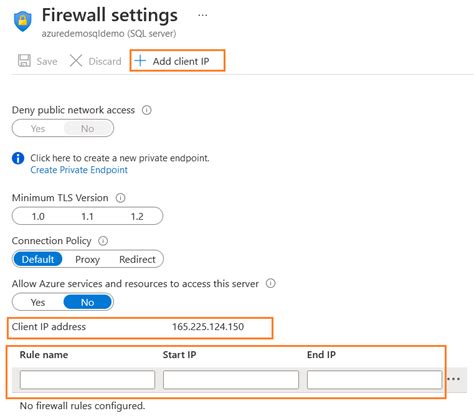
Task: Set Deny public network access to Yes
Action: 38,129
